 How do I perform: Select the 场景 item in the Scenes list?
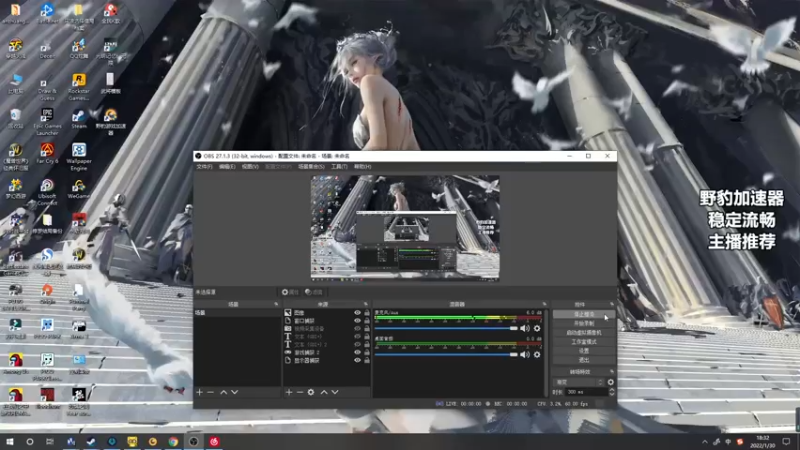pyautogui.click(x=237, y=313)
